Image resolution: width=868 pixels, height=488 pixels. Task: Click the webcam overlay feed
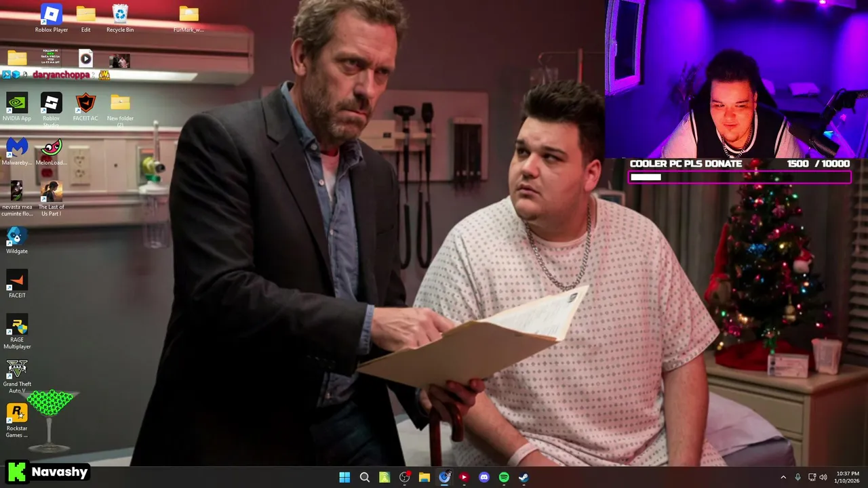tap(736, 79)
